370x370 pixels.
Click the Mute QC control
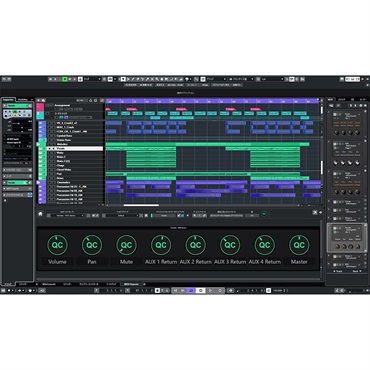pos(126,245)
